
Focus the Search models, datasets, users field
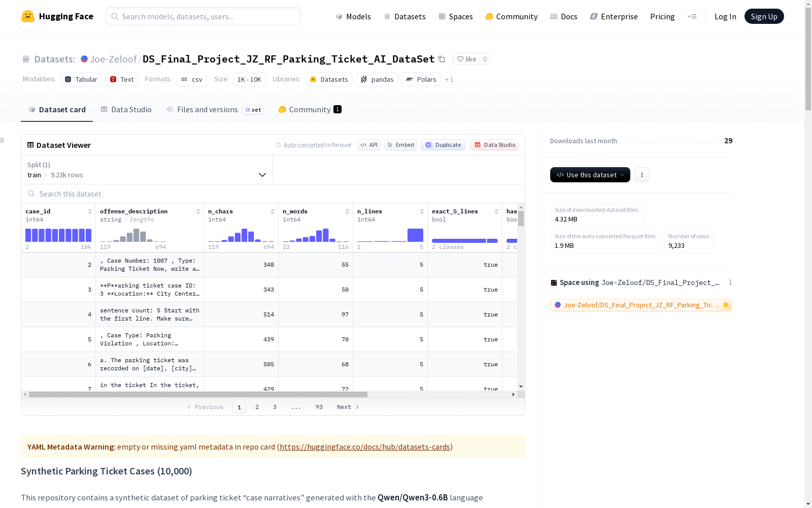pyautogui.click(x=203, y=16)
